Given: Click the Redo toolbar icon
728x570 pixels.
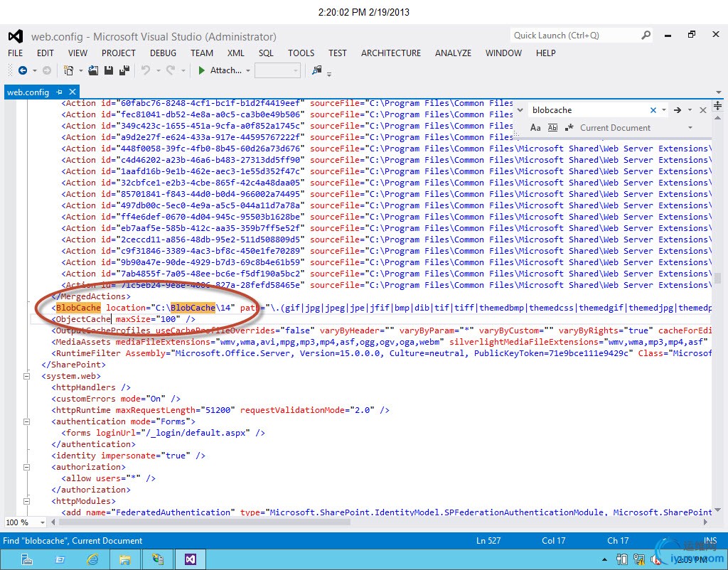Looking at the screenshot, I should (x=171, y=70).
